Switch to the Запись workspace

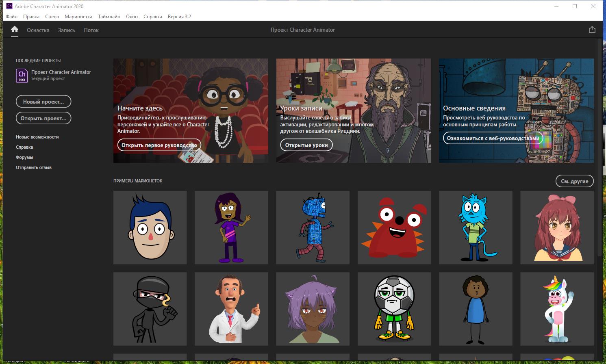(x=67, y=30)
